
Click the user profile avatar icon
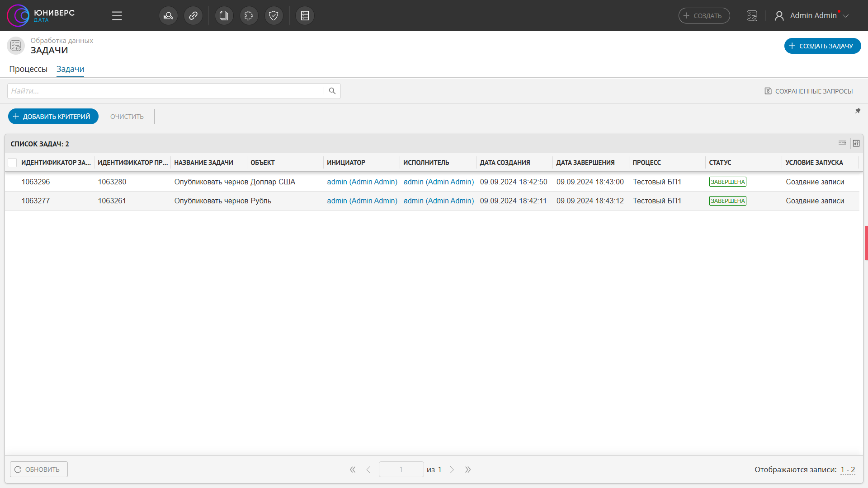(x=779, y=16)
